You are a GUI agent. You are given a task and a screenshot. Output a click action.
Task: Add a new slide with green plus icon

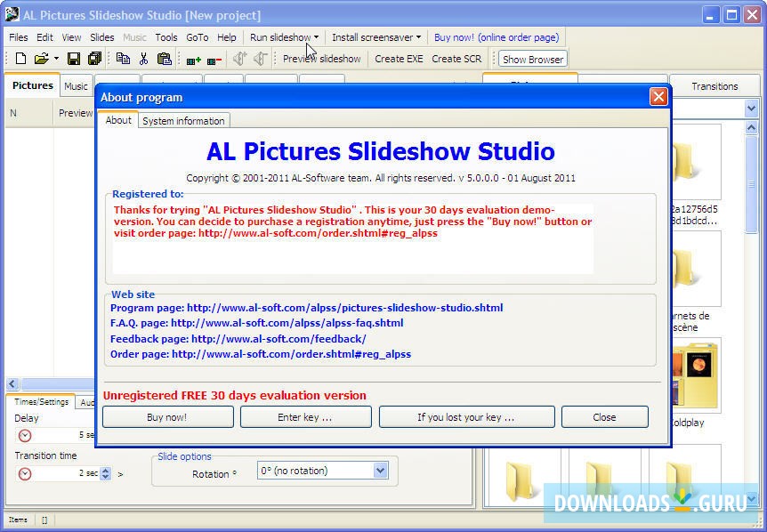click(194, 59)
